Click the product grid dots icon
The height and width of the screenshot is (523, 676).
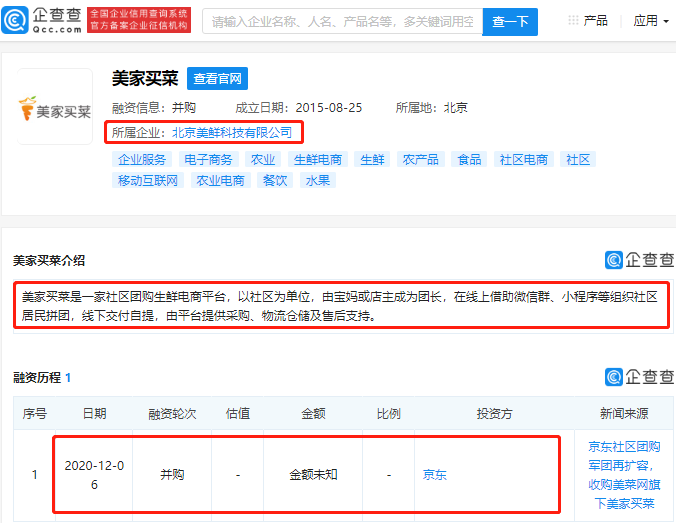coord(573,20)
